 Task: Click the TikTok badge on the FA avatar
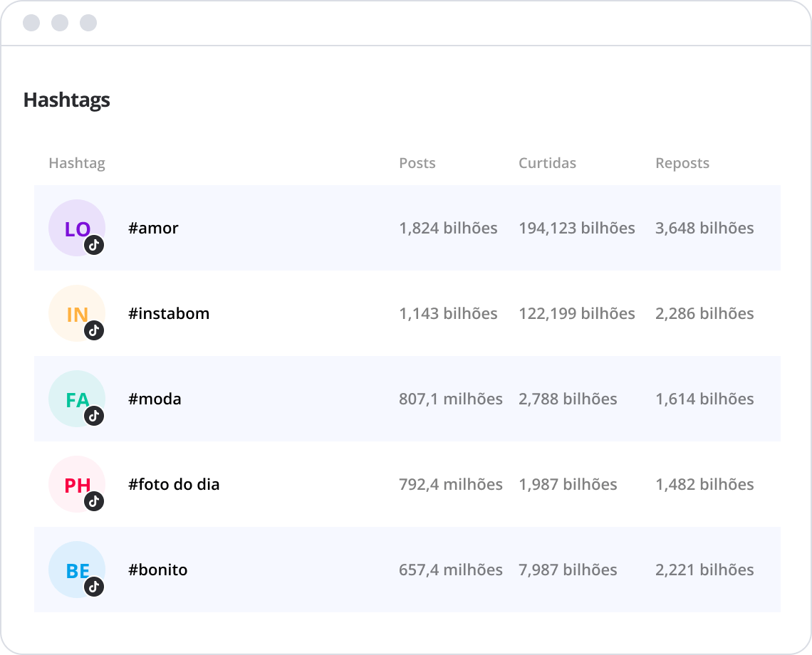tap(94, 416)
